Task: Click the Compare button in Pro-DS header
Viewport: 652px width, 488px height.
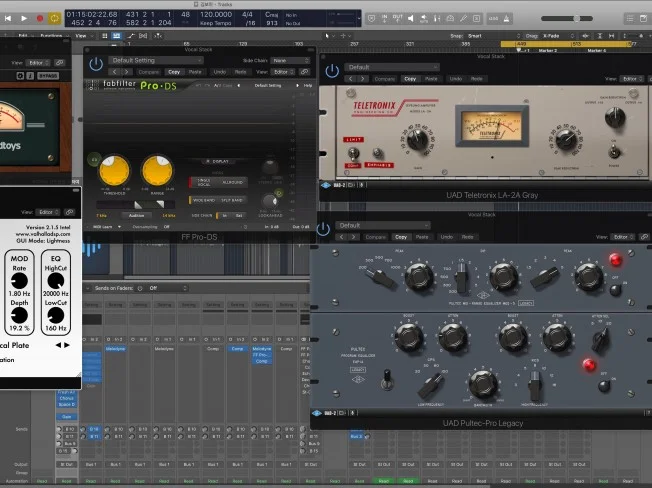Action: [148, 72]
